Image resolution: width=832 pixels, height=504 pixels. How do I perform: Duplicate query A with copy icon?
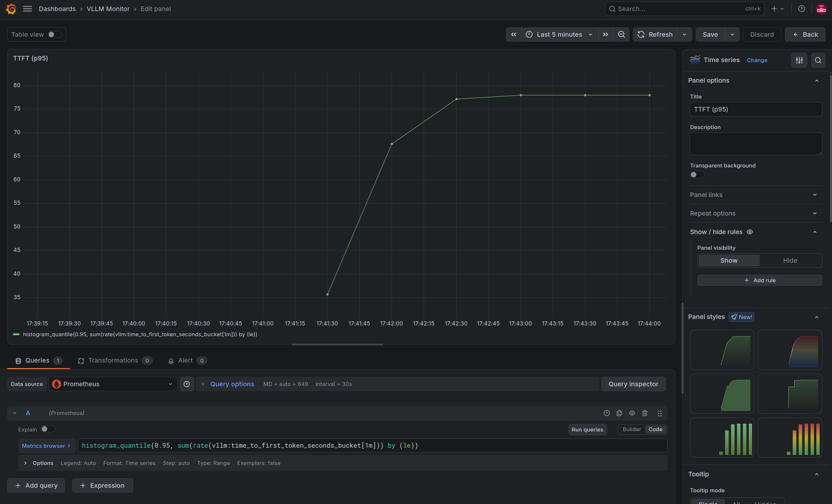click(x=619, y=413)
